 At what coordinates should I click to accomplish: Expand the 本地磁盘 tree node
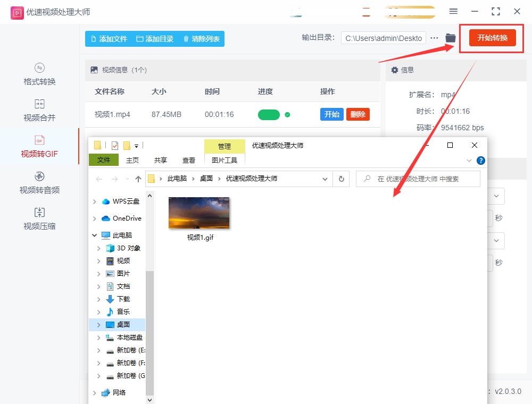tap(99, 338)
